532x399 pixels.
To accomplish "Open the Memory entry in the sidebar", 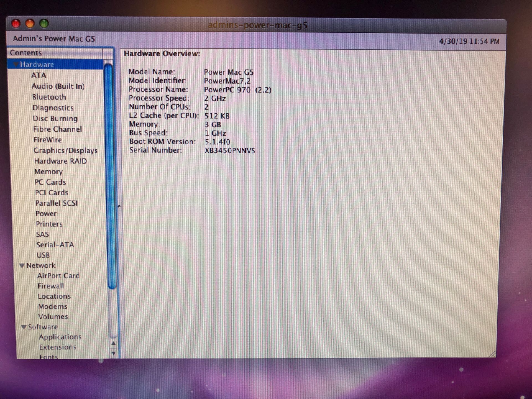I will [x=48, y=172].
